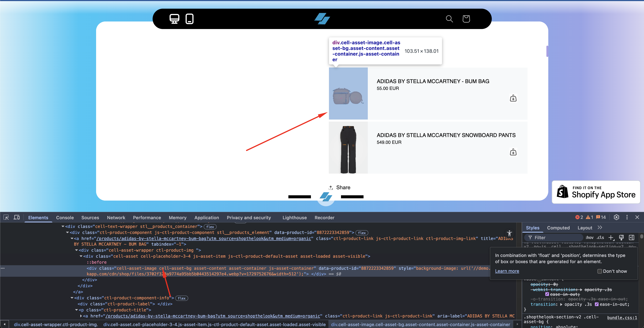The image size is (644, 328).
Task: Expand the transition property triangle
Action: (x=561, y=304)
